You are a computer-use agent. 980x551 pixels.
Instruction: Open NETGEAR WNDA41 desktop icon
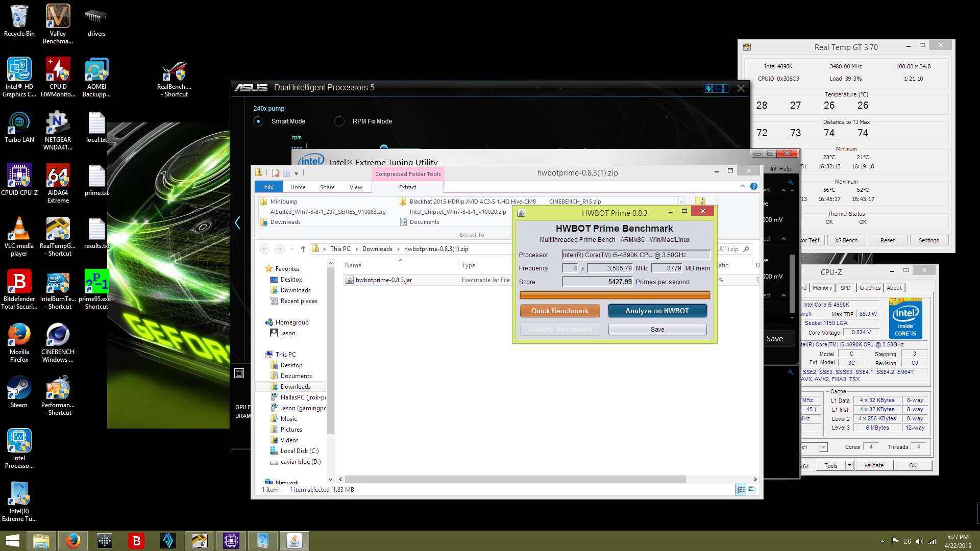click(x=58, y=130)
